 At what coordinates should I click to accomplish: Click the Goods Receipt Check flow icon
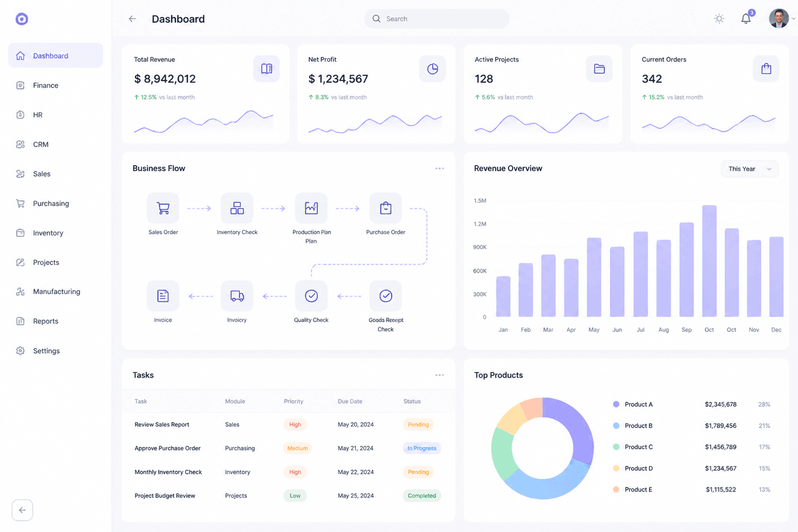coord(385,296)
